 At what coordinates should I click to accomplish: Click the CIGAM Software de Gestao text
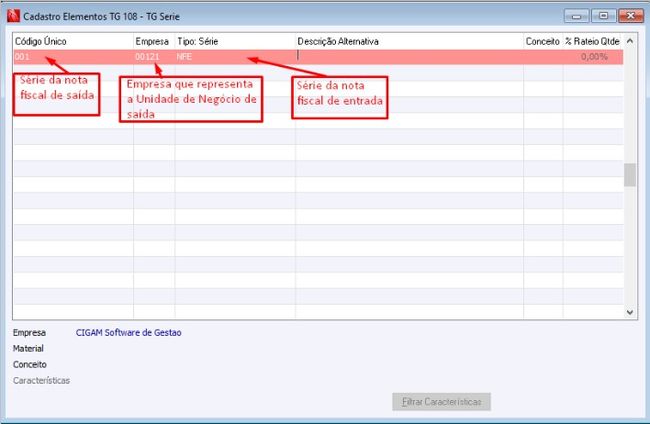[129, 332]
